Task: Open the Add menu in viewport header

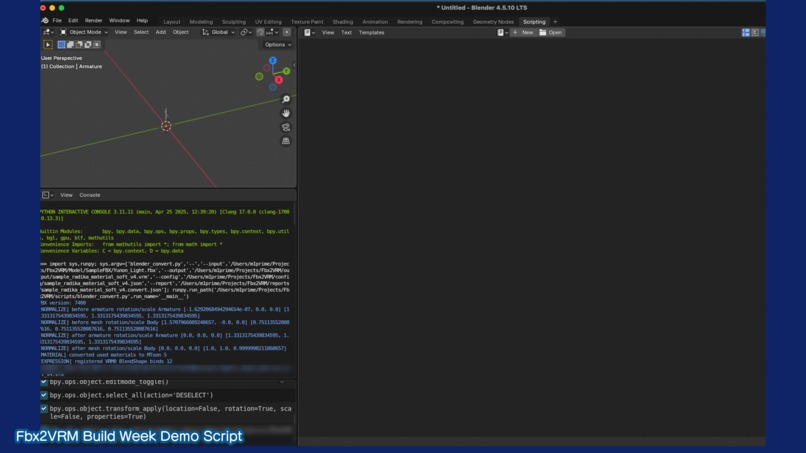Action: coord(161,32)
